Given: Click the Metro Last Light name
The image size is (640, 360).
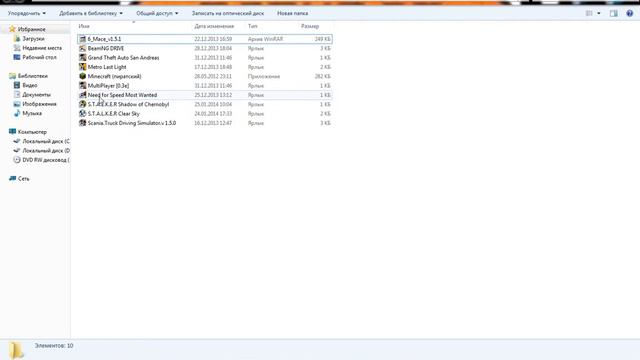Looking at the screenshot, I should [x=107, y=67].
